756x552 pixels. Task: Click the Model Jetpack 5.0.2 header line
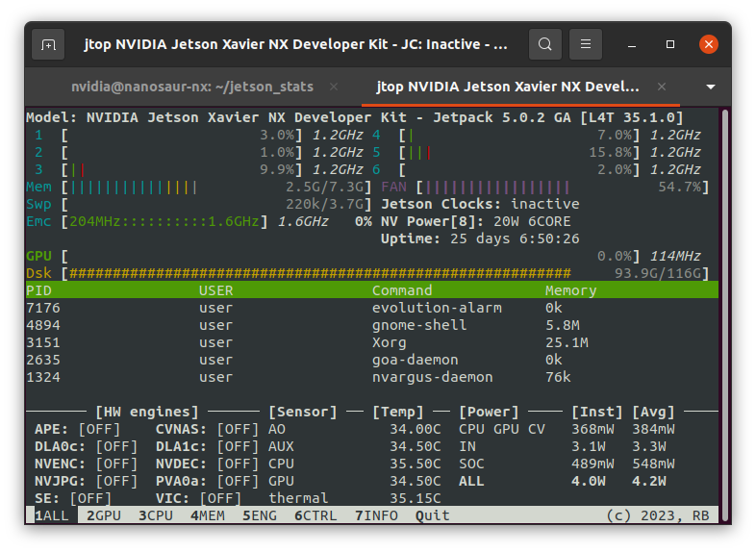click(355, 117)
